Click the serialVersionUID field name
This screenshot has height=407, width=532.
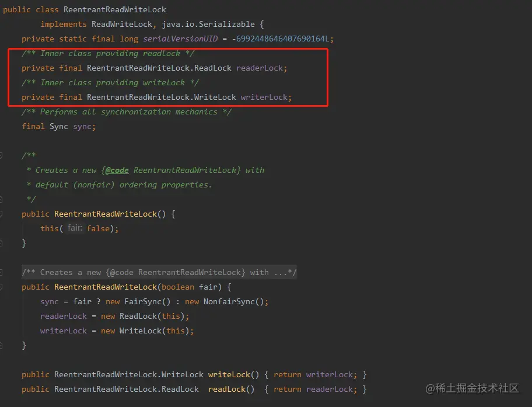(x=180, y=39)
